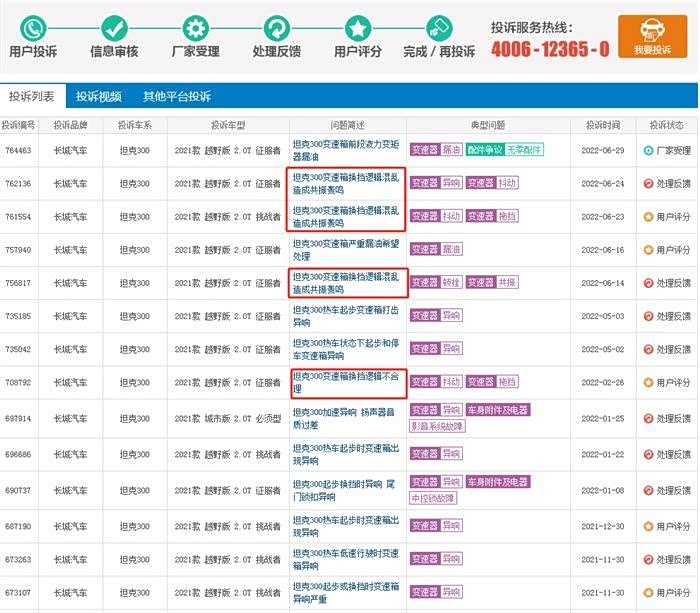Image resolution: width=700 pixels, height=613 pixels.
Task: Open the orange 我要投诉 button
Action: (x=652, y=36)
